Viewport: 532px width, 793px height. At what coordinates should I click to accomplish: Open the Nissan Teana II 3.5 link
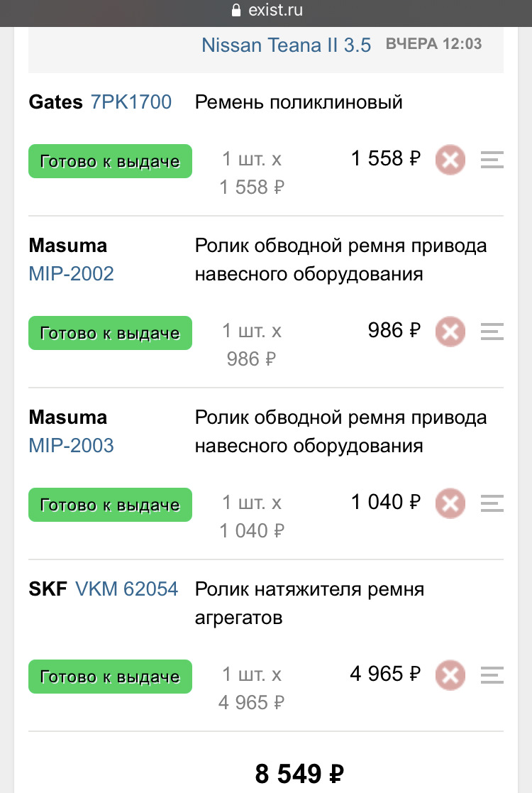pos(286,45)
